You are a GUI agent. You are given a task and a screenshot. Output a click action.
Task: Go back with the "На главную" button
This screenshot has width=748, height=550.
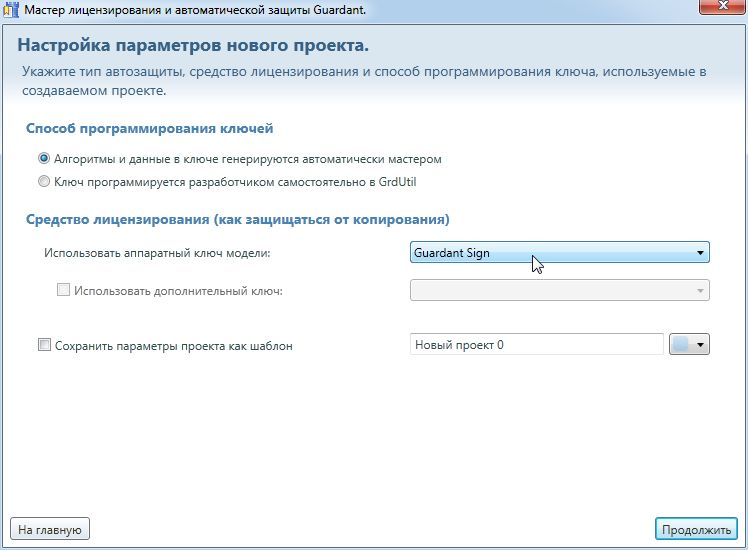[x=51, y=528]
